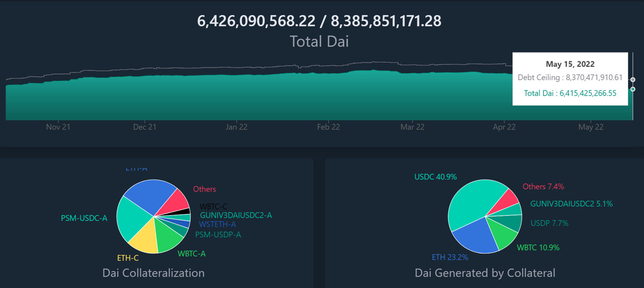This screenshot has width=644, height=288.
Task: Click the WSTETH-A pie label
Action: [x=217, y=225]
